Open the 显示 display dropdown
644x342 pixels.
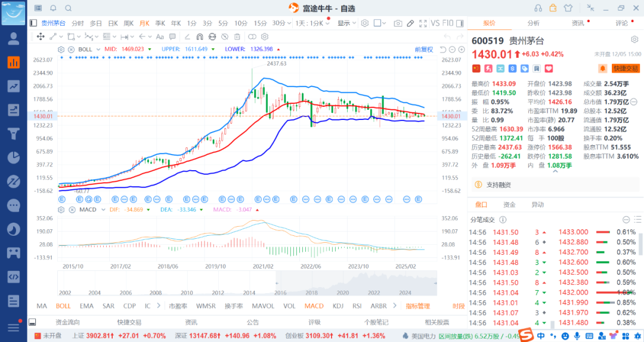coord(346,23)
